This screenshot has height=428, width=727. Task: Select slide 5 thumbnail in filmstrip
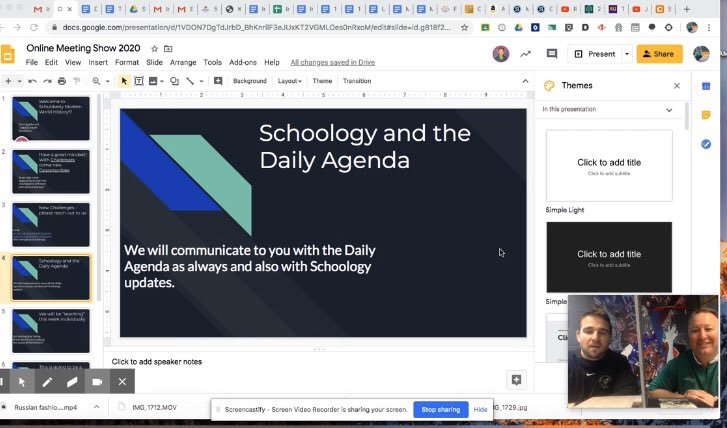point(51,331)
